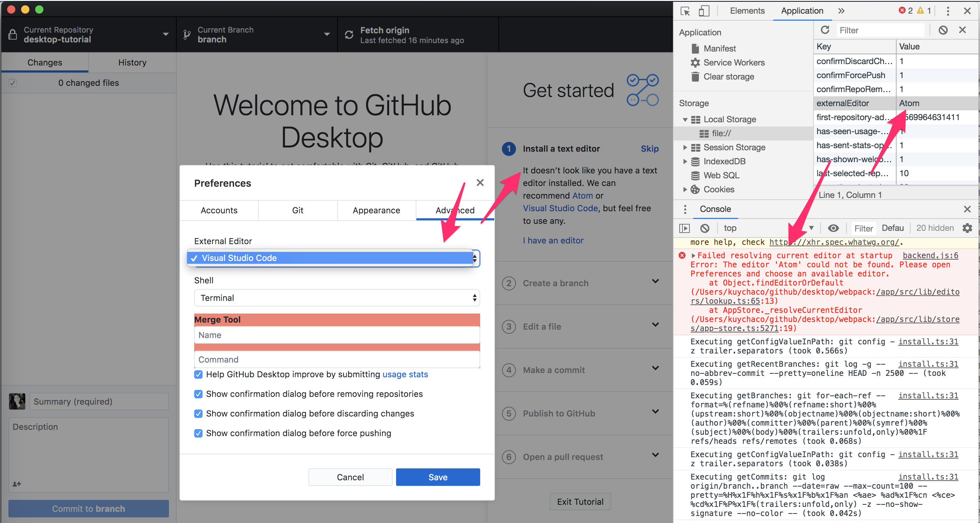Open the History tab
Screen dimensions: 980x523
[132, 62]
